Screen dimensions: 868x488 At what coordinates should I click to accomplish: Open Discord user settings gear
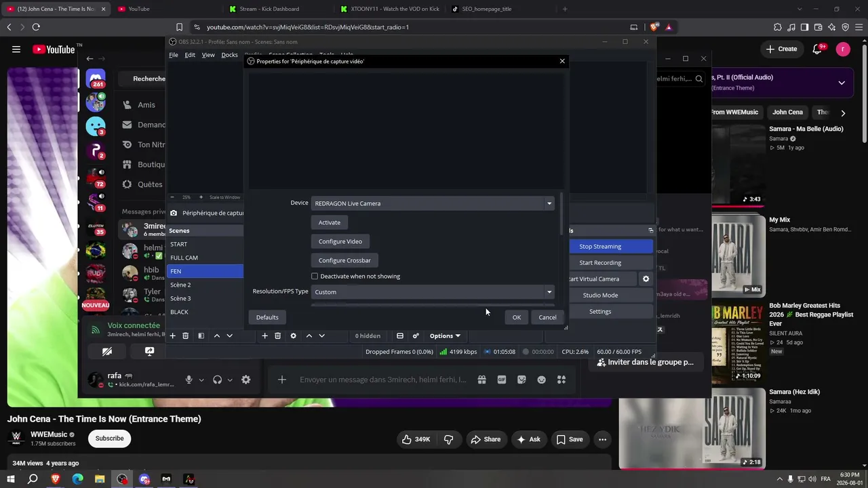[245, 380]
